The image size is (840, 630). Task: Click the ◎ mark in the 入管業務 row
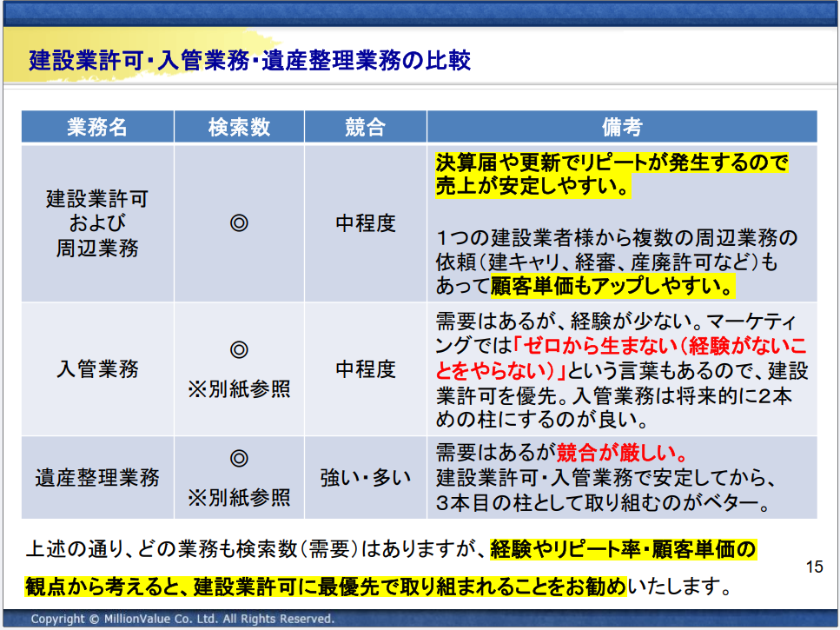(x=239, y=349)
